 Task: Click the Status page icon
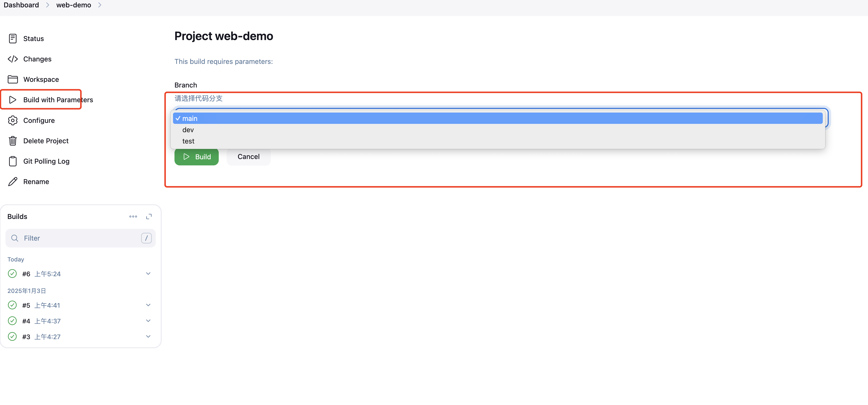tap(13, 38)
